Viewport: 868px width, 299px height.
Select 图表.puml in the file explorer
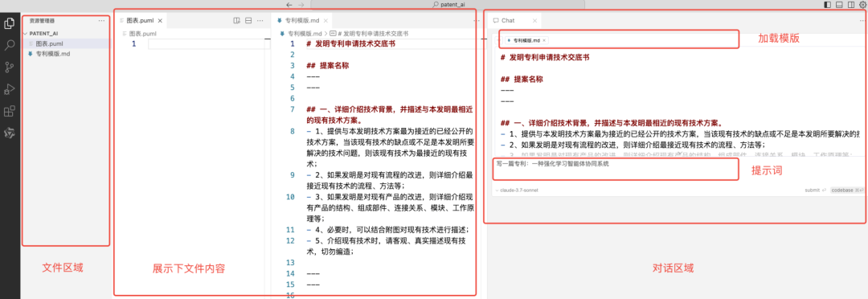point(65,43)
